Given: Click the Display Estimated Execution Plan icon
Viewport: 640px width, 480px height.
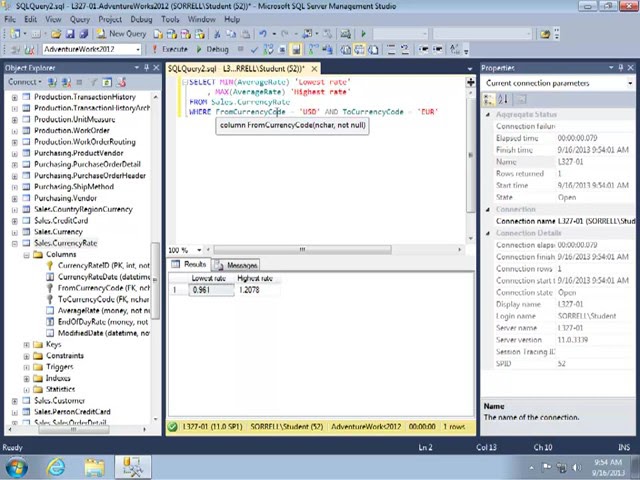Looking at the screenshot, I should pos(268,50).
